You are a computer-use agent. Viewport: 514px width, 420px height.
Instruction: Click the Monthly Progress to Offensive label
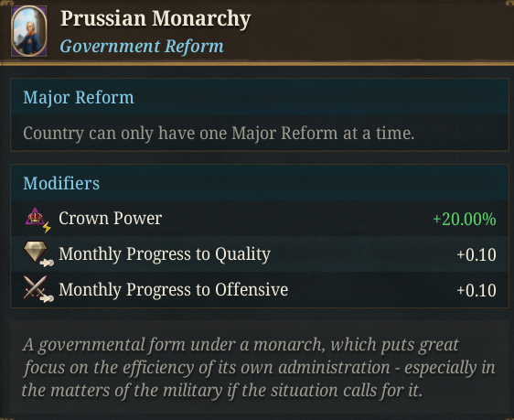point(173,289)
